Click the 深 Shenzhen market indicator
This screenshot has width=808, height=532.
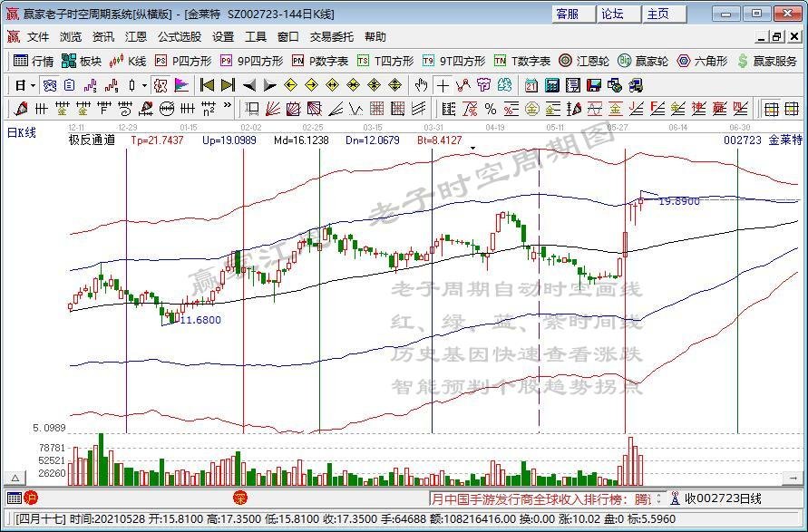(x=240, y=498)
